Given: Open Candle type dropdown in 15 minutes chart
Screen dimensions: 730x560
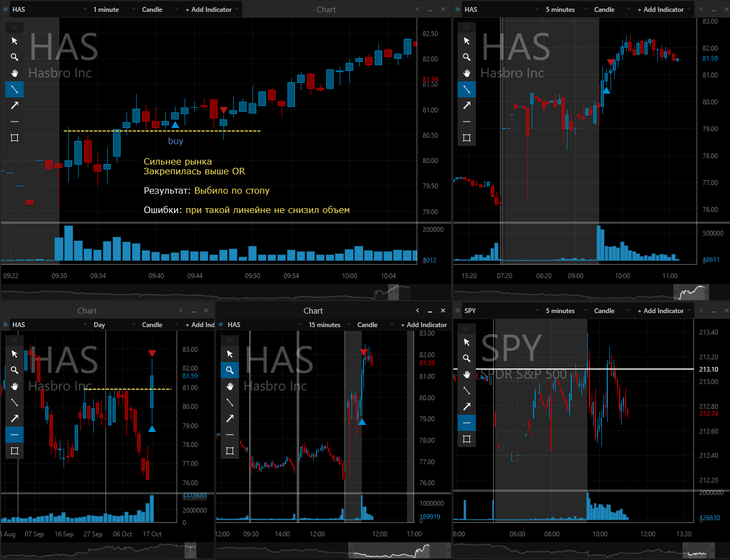Looking at the screenshot, I should [375, 325].
